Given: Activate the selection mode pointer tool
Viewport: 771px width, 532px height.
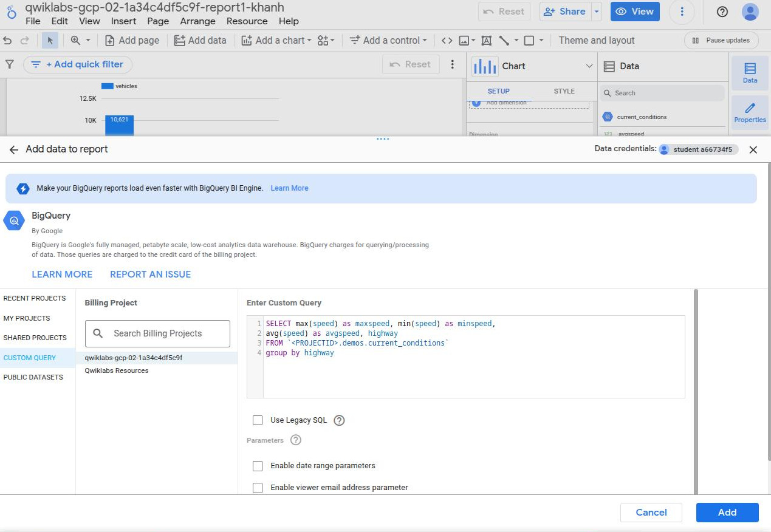Looking at the screenshot, I should click(50, 41).
